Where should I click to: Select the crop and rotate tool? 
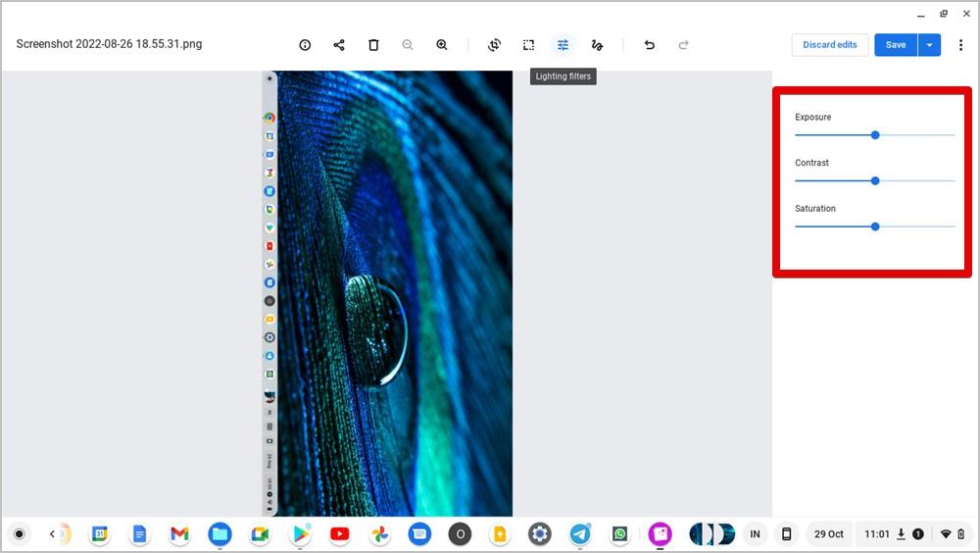[494, 45]
